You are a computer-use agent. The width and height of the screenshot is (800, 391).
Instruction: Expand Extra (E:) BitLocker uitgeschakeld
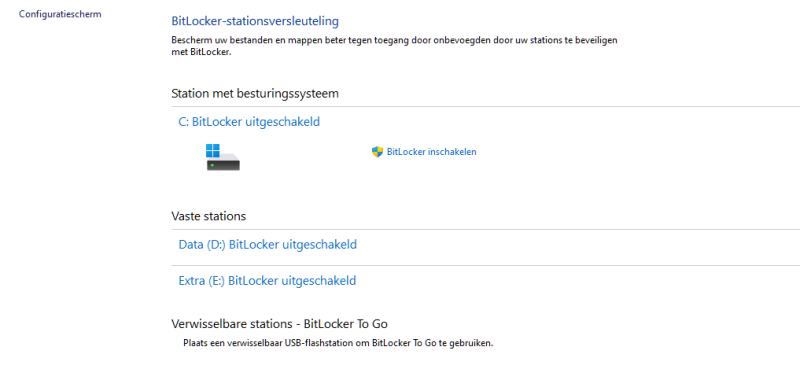coord(267,281)
